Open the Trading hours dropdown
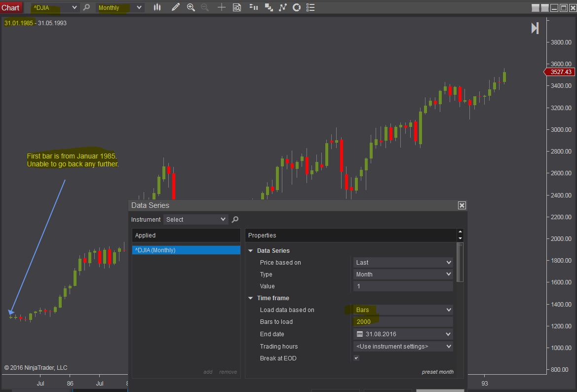Viewport: 577px width, 392px height. pos(403,347)
